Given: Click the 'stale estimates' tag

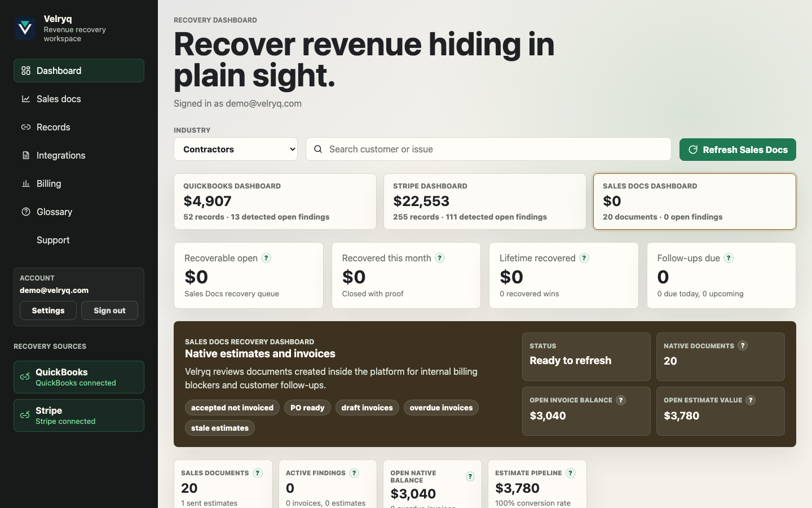Looking at the screenshot, I should tap(220, 428).
